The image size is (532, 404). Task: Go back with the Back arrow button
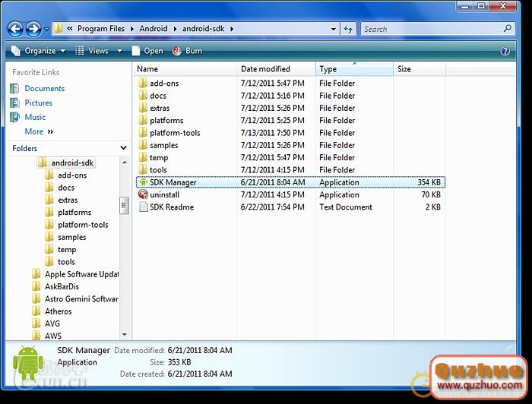click(15, 29)
